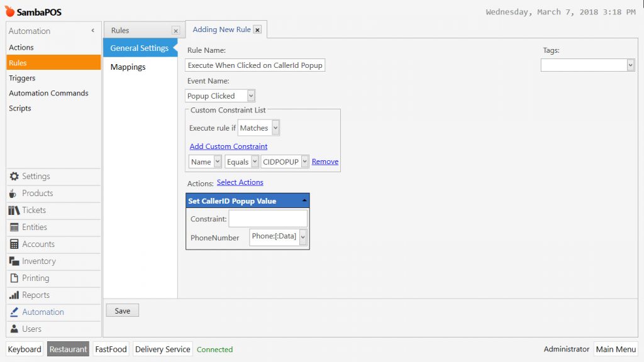The width and height of the screenshot is (644, 362).
Task: Click the Products cup icon
Action: point(13,194)
